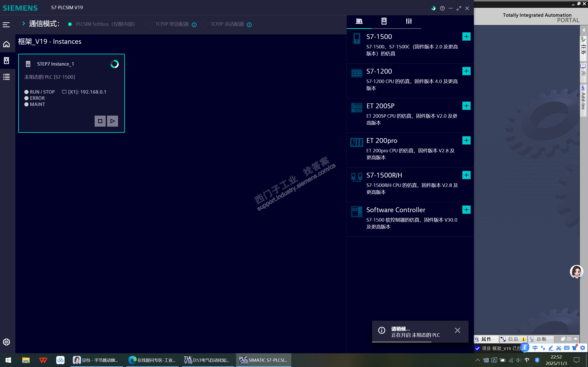Open the list view sidebar icon

tap(7, 77)
